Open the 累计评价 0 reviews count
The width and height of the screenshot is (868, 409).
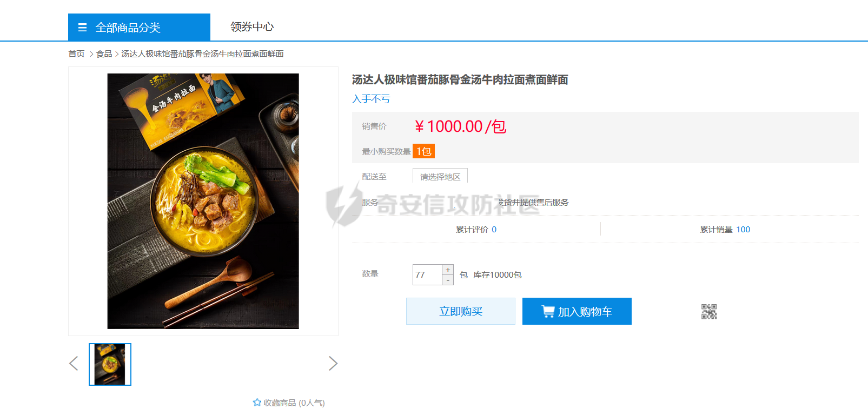point(476,230)
